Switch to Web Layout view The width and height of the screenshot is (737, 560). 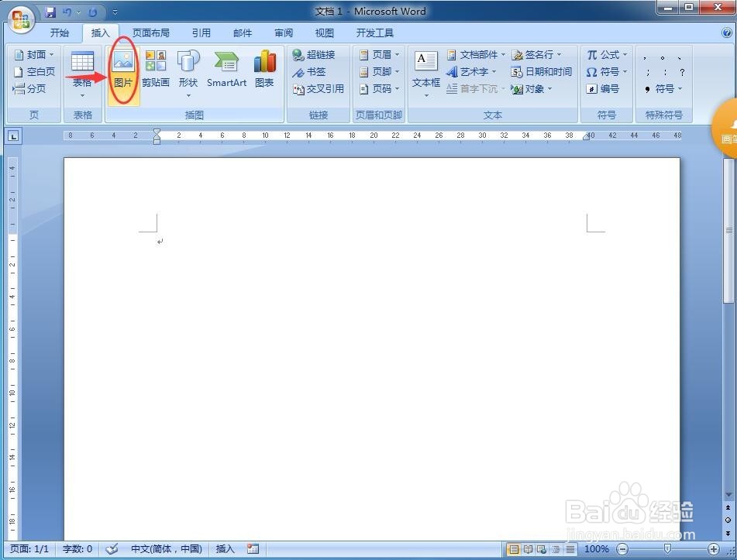542,548
